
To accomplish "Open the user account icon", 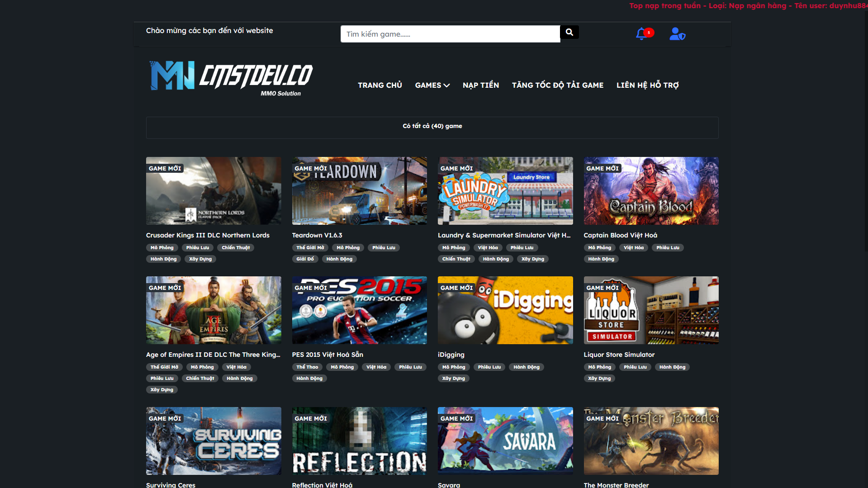I will 677,34.
